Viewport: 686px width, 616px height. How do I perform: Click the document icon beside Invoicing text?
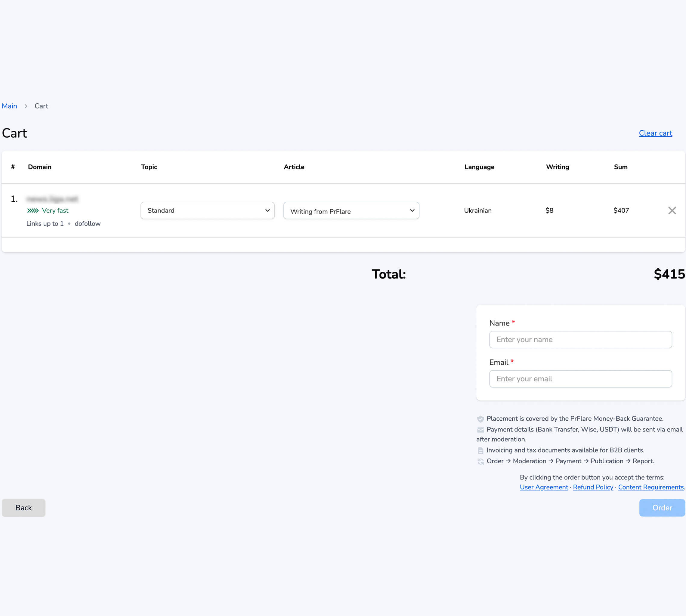(480, 450)
